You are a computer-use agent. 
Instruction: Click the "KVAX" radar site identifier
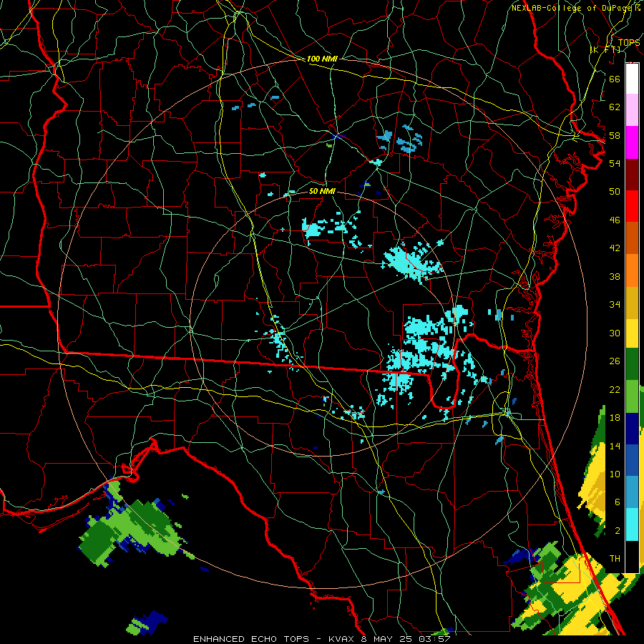pos(343,639)
